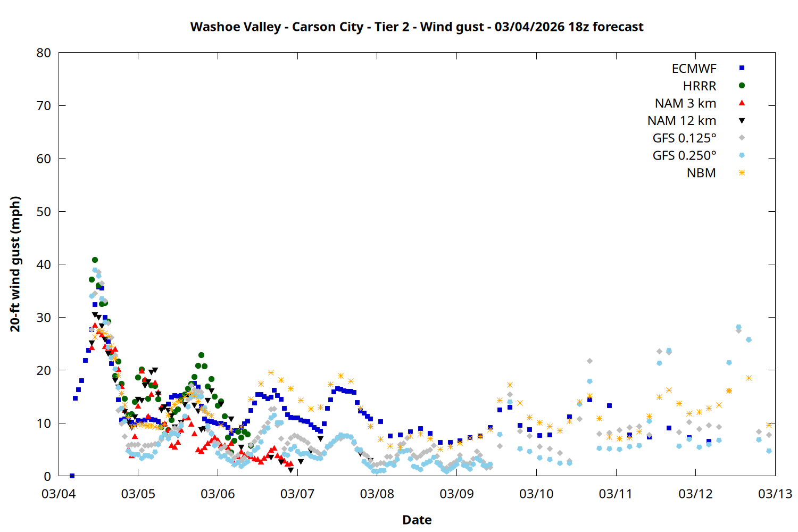798x532 pixels.
Task: Click the NAM 3 km red triangle marker
Action: 742,103
